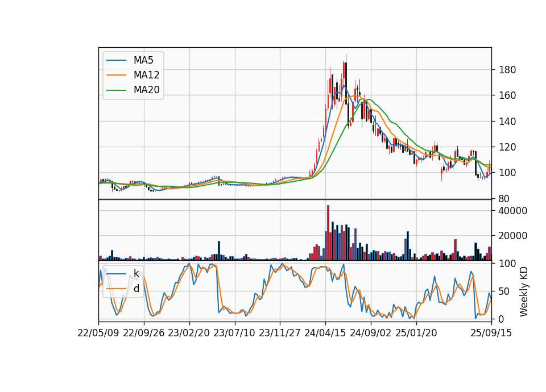Click the 80 price axis tick label
Image resolution: width=546 pixels, height=392 pixels.
pyautogui.click(x=504, y=199)
